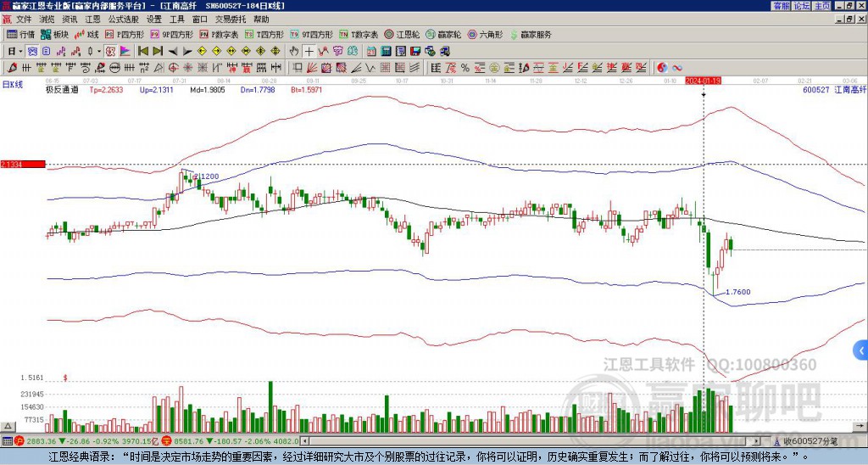This screenshot has height=465, width=868.
Task: Jump to first bar icon
Action: [x=142, y=51]
